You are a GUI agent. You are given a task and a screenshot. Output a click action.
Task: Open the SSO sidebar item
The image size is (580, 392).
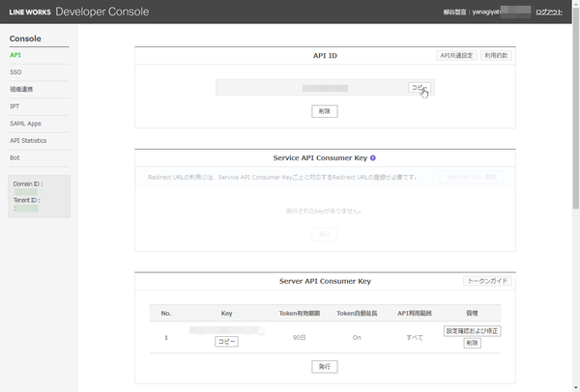[x=15, y=72]
